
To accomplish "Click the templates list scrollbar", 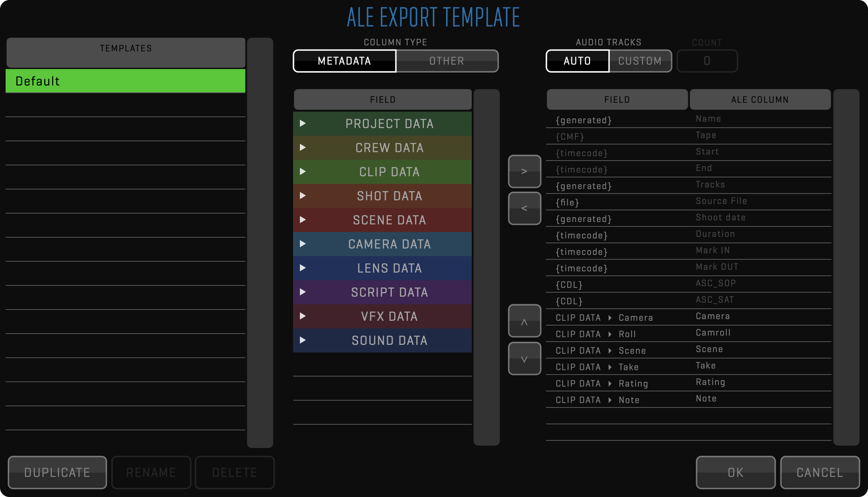I will click(260, 242).
